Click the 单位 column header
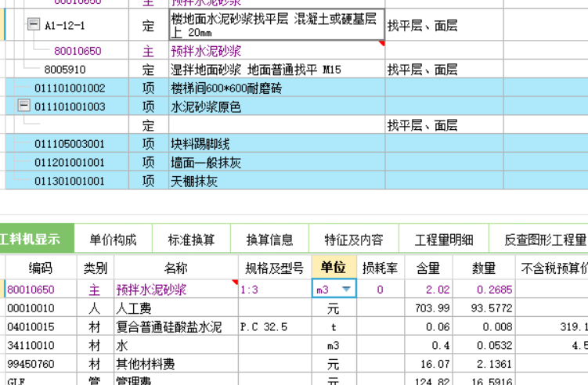The image size is (588, 385). pos(334,268)
